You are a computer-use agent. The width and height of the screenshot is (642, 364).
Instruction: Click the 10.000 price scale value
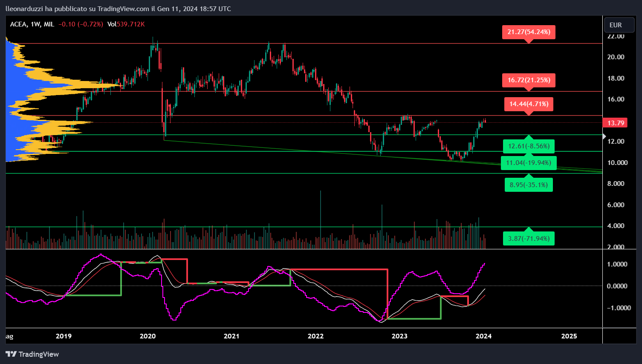[617, 163]
